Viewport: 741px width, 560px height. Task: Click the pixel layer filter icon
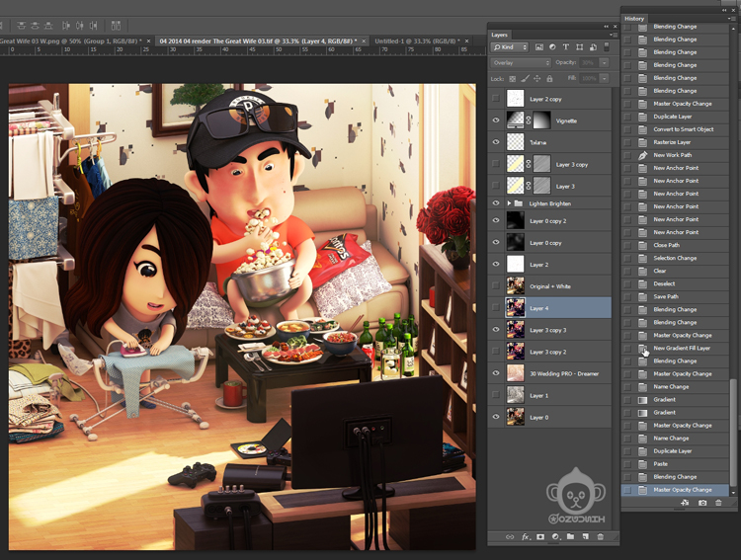[539, 47]
